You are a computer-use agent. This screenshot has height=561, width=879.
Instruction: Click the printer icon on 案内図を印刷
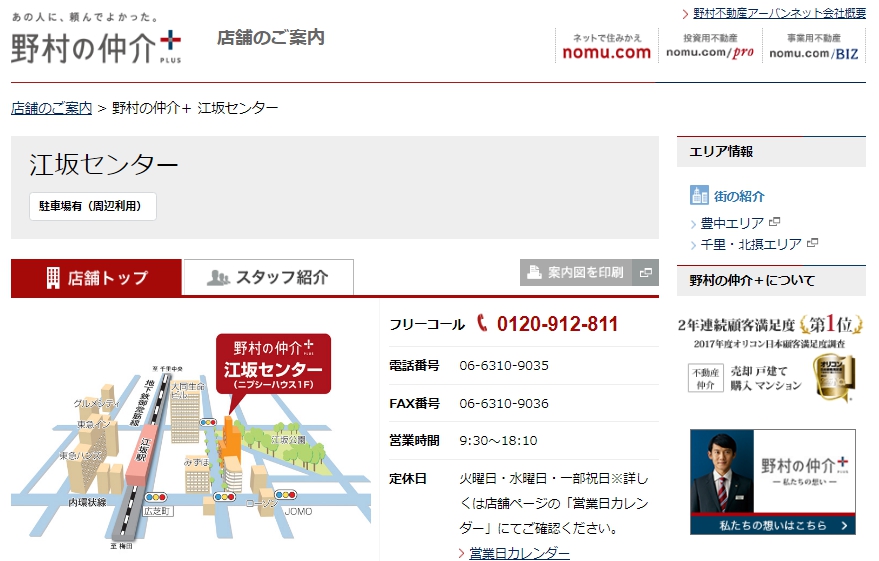[x=534, y=272]
